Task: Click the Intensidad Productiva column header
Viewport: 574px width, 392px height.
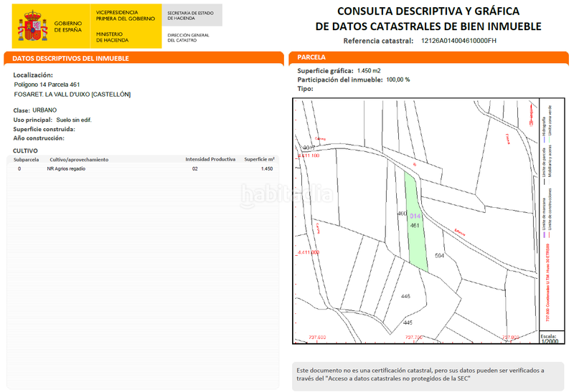Action: [210, 159]
